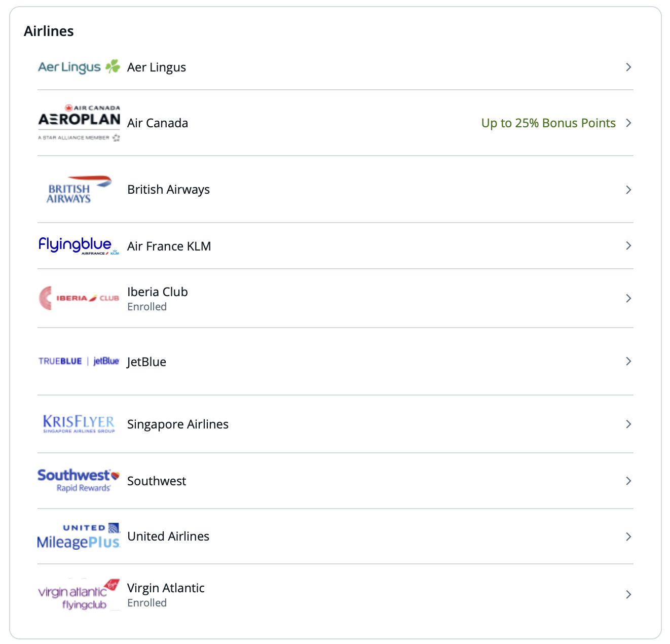The width and height of the screenshot is (670, 644).
Task: Click the Iberia Club logo
Action: 79,298
